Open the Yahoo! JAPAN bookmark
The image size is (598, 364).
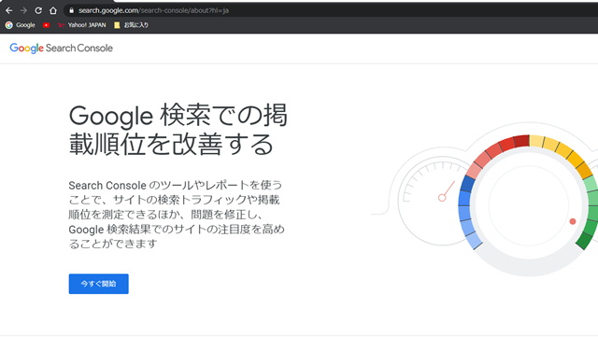tap(81, 25)
